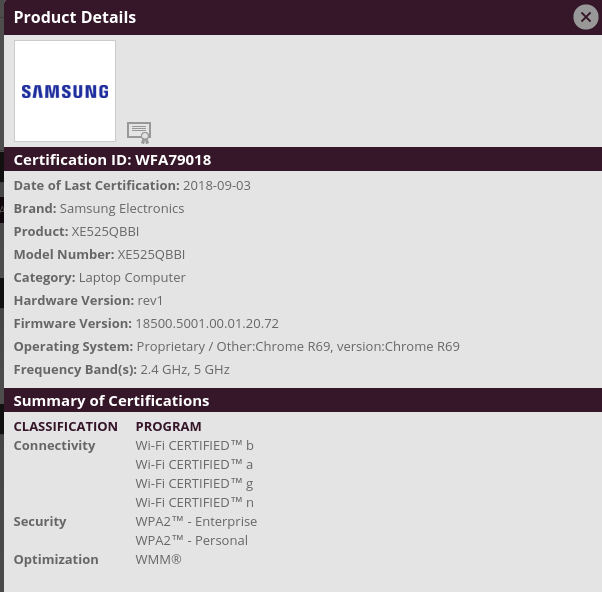Select the frequency bands 2.4 GHz, 5 GHz

click(185, 370)
